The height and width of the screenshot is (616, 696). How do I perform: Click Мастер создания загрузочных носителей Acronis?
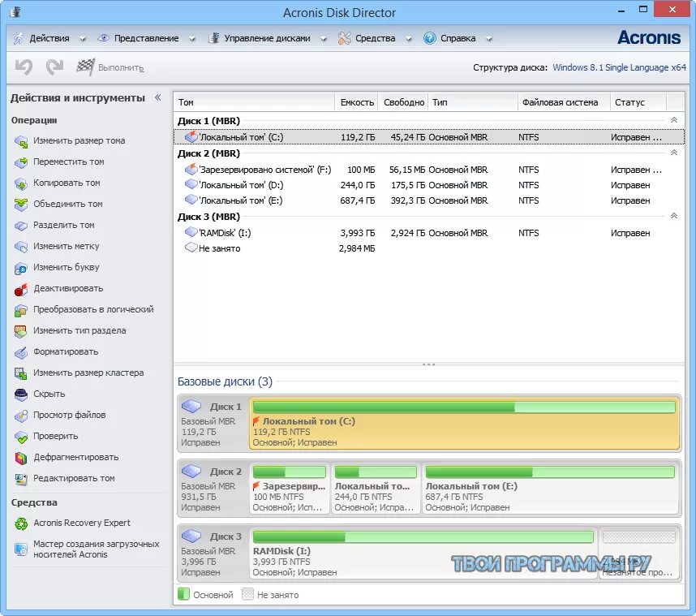point(96,549)
